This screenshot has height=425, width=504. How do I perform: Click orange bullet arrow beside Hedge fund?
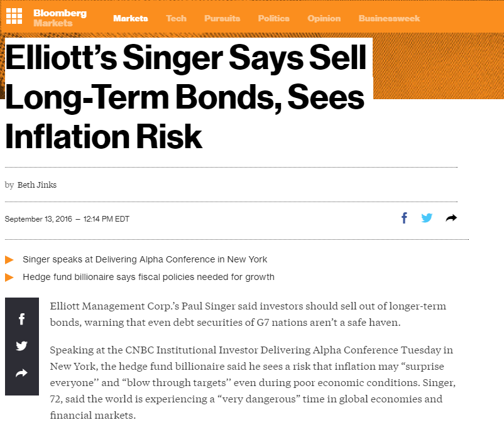tap(9, 277)
